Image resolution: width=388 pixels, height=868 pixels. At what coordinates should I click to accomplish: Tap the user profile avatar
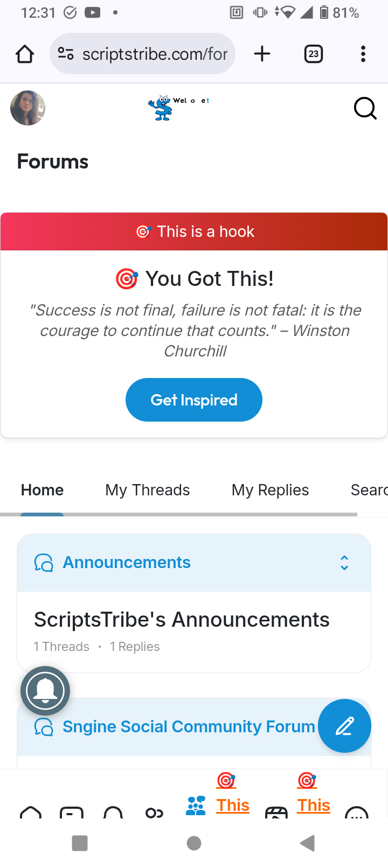[27, 108]
